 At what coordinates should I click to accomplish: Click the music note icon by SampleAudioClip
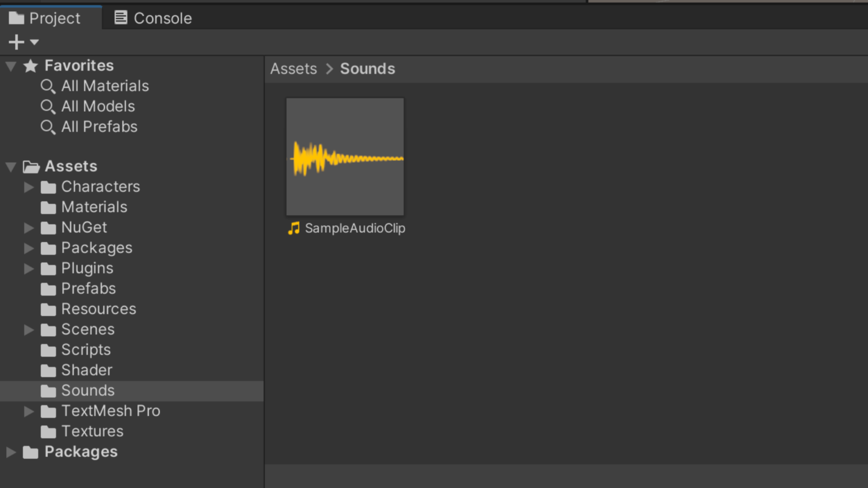pos(293,228)
